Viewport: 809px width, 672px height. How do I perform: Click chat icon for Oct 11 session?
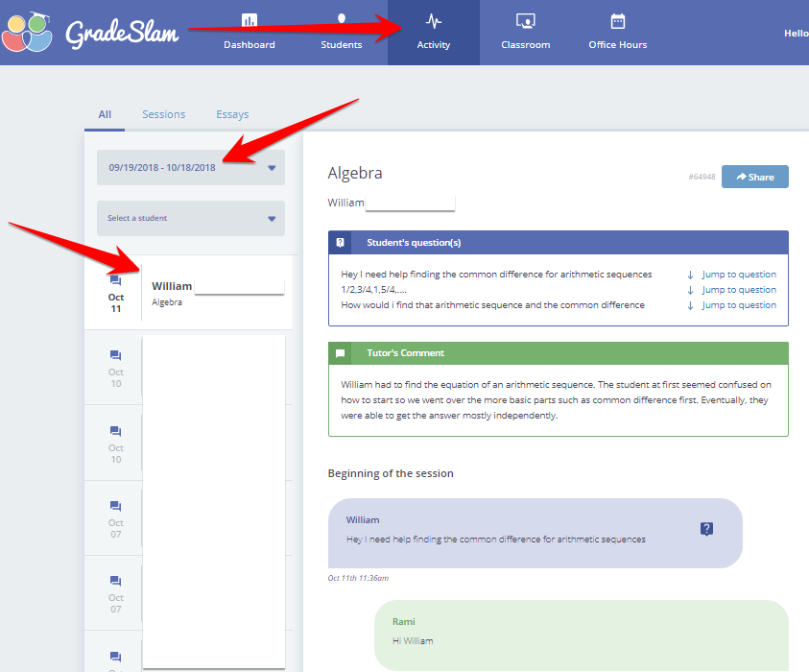(x=115, y=280)
